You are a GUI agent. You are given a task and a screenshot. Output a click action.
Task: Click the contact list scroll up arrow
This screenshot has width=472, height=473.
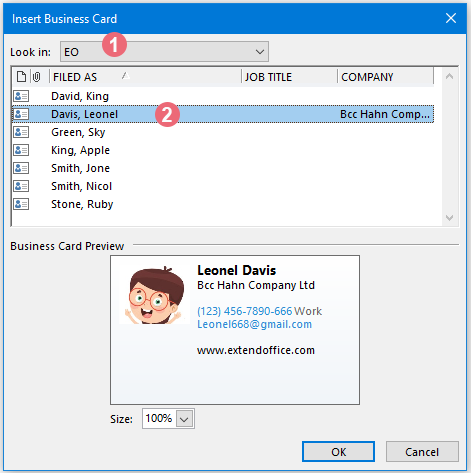tap(450, 77)
